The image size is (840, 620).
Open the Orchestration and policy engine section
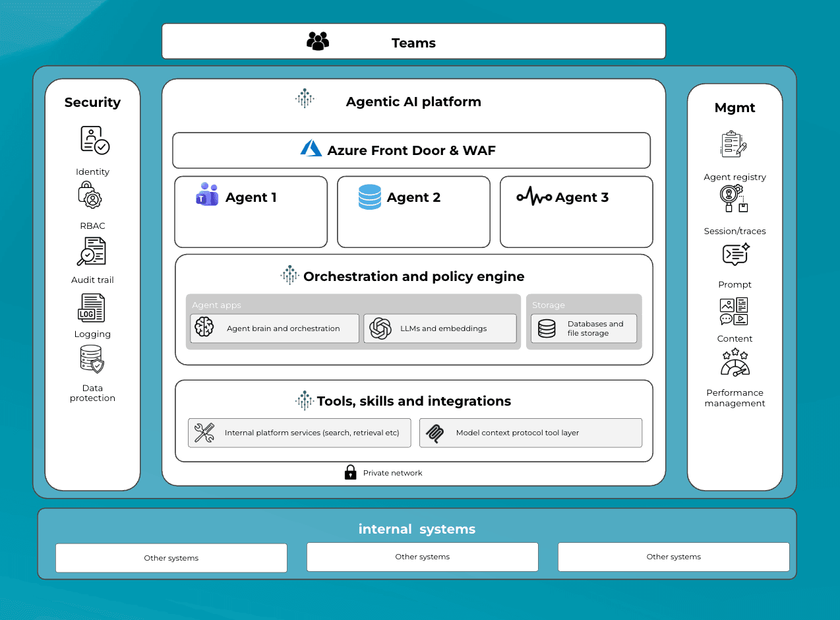coord(413,276)
